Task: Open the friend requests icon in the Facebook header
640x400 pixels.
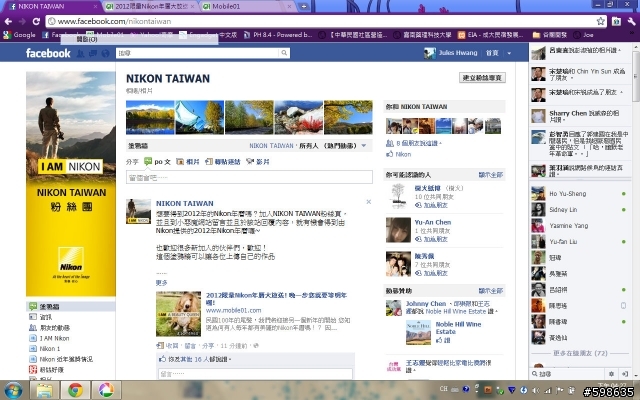Action: 80,53
